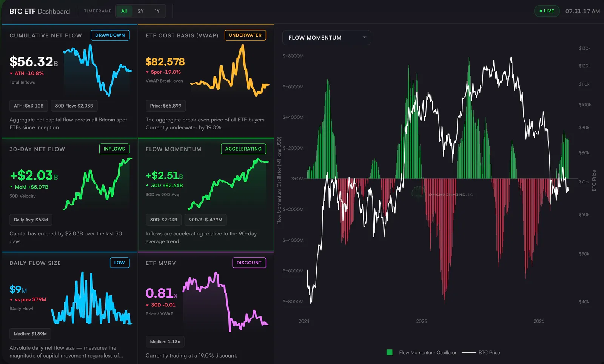Open the 30-Day Net Flow green sparkline chart

98,184
